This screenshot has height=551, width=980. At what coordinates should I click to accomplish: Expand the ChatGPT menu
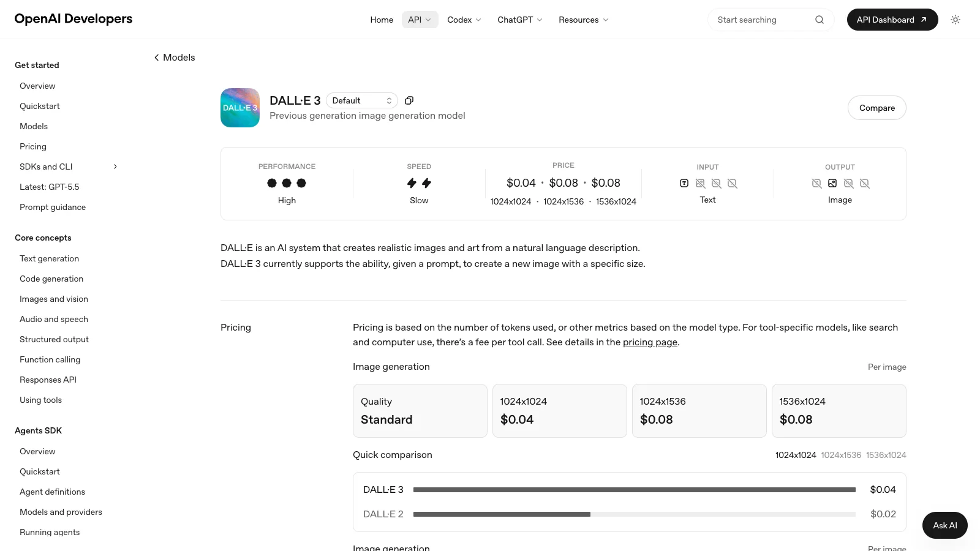(520, 20)
